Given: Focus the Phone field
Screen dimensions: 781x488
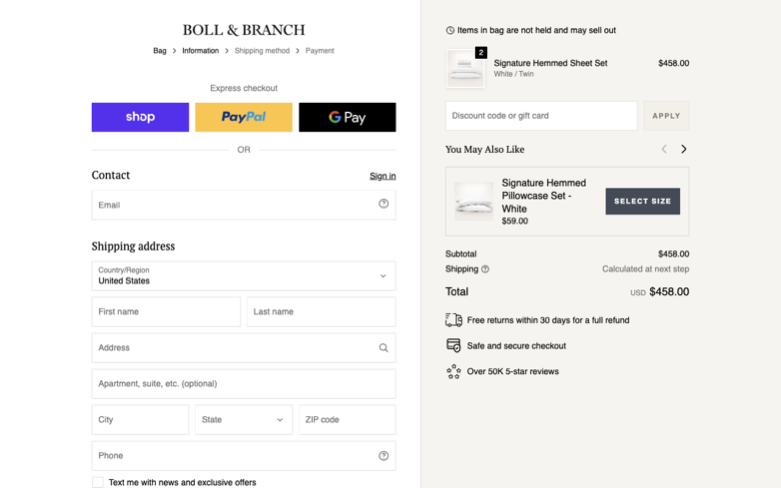Looking at the screenshot, I should (244, 456).
